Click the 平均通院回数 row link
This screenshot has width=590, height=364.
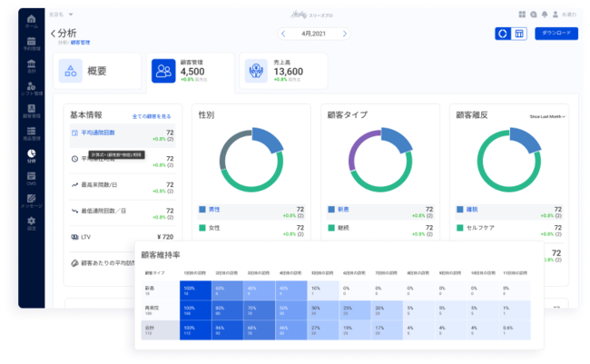[98, 133]
